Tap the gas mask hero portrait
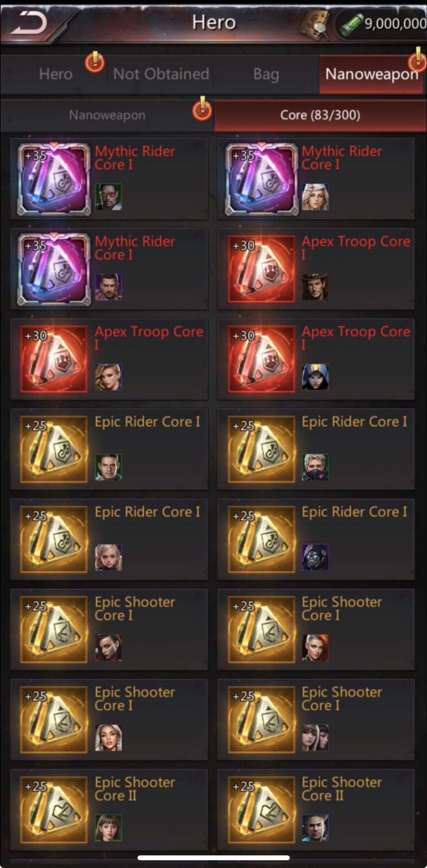 [x=315, y=557]
